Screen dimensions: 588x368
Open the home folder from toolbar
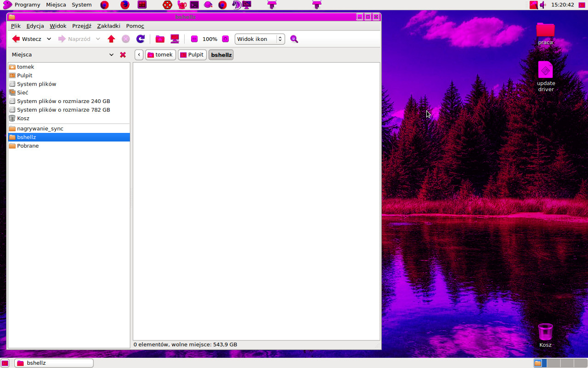pyautogui.click(x=160, y=39)
